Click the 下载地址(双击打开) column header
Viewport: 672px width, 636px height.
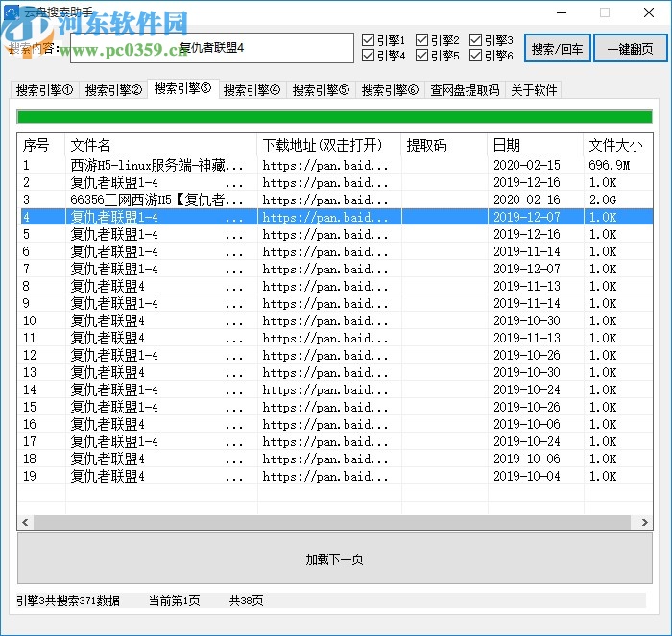329,145
